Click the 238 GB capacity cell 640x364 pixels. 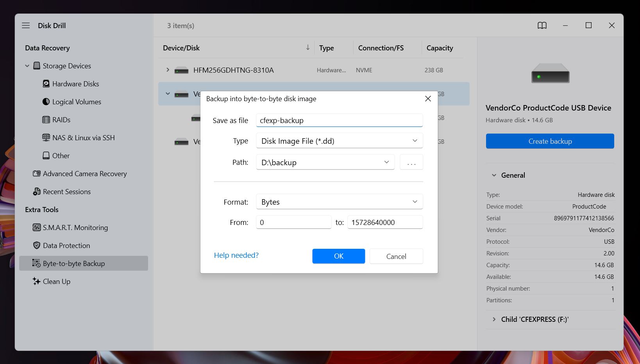tap(434, 70)
